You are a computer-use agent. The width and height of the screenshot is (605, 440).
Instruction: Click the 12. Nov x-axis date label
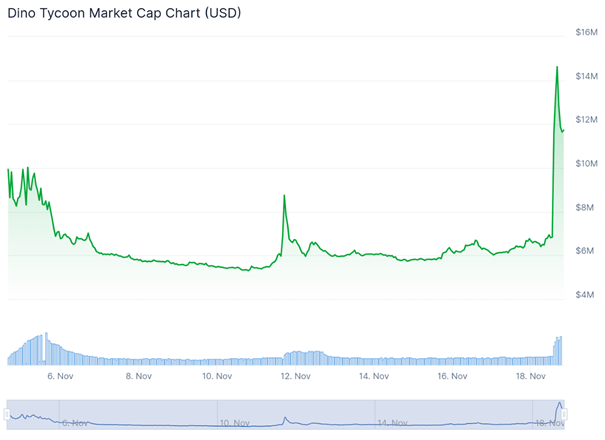click(295, 377)
